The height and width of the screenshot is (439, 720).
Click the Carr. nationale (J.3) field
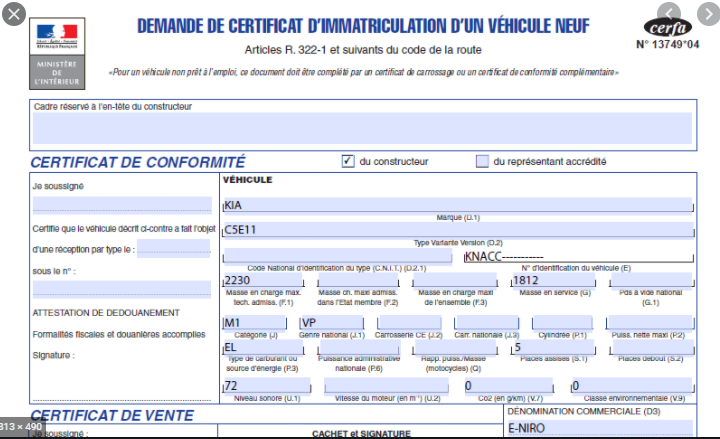coord(487,323)
